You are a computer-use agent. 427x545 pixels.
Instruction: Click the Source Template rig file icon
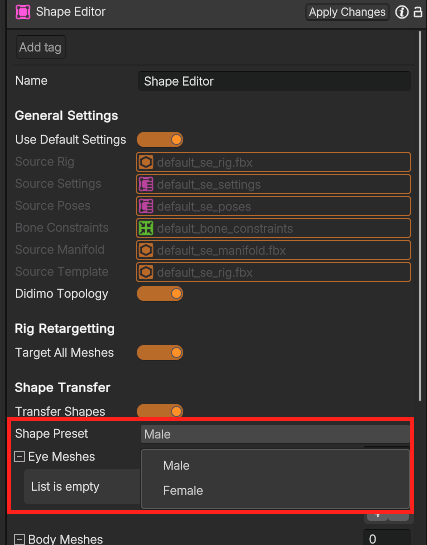146,272
